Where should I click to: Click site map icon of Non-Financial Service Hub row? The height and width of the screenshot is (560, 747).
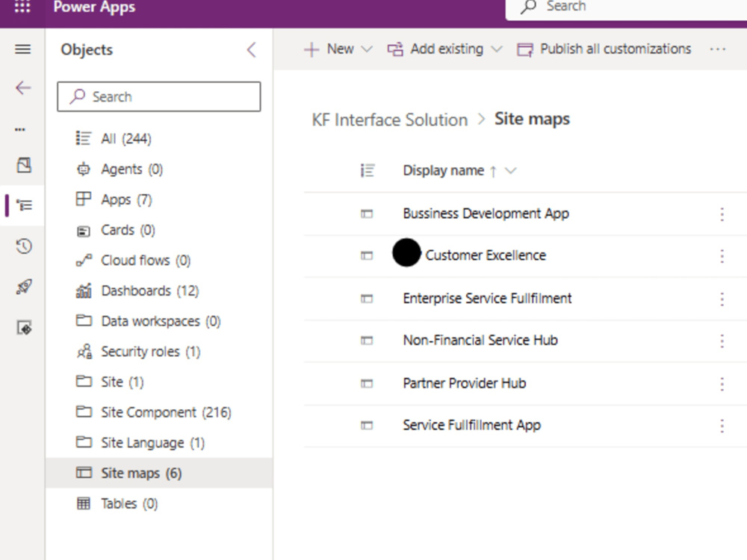[366, 340]
